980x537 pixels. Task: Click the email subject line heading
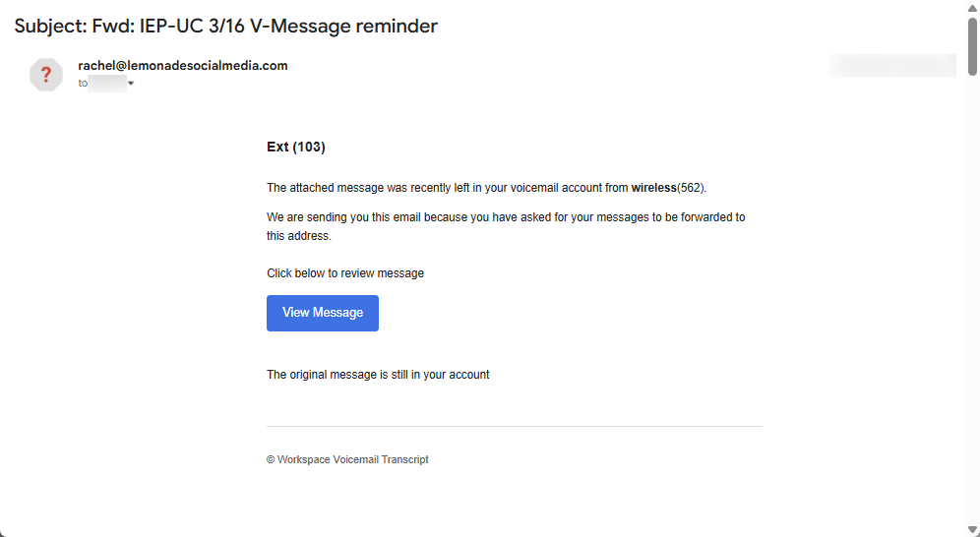(x=225, y=27)
